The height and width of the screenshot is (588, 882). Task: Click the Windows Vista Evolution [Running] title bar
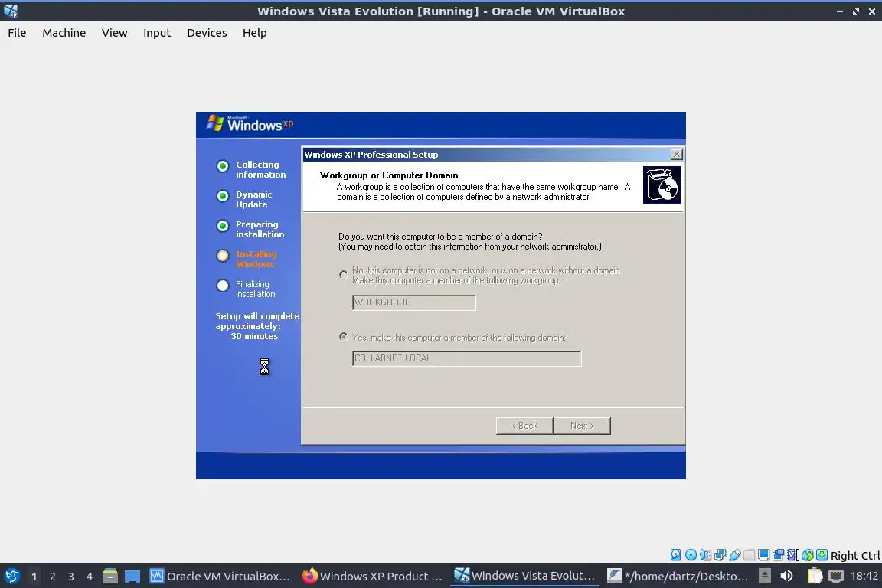point(441,11)
